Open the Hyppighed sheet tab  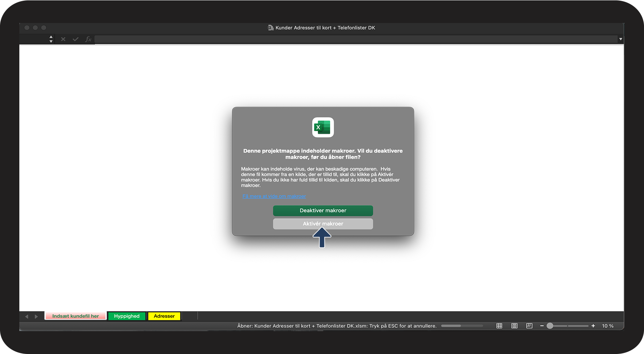(x=126, y=316)
